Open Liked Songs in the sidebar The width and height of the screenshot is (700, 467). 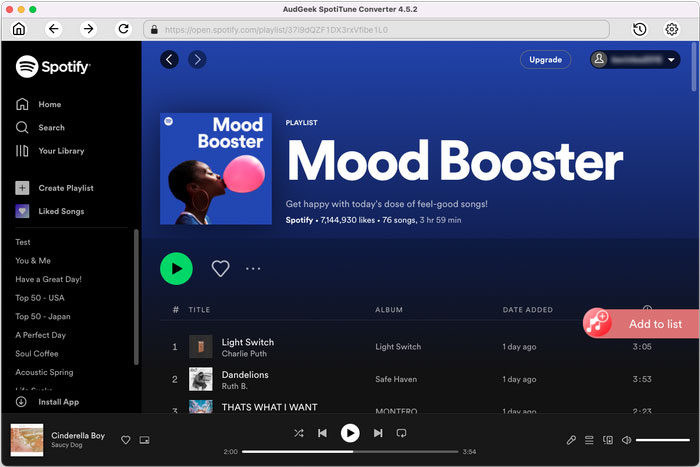coord(50,211)
